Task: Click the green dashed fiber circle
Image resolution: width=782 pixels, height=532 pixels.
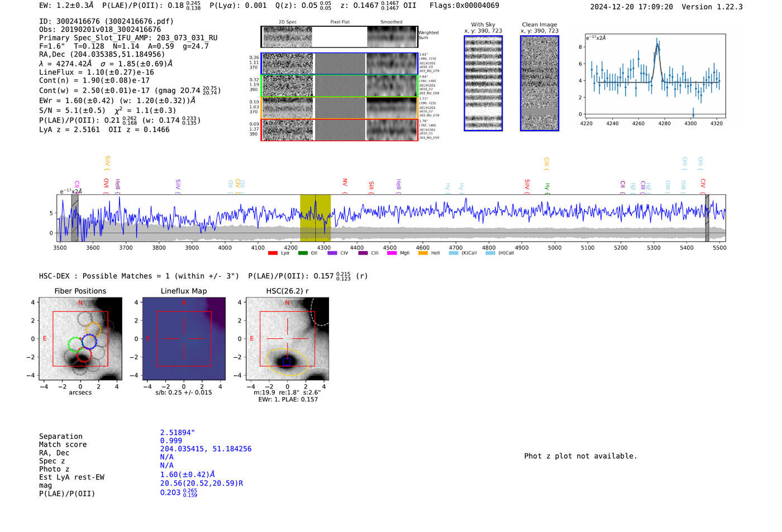Action: pos(75,344)
